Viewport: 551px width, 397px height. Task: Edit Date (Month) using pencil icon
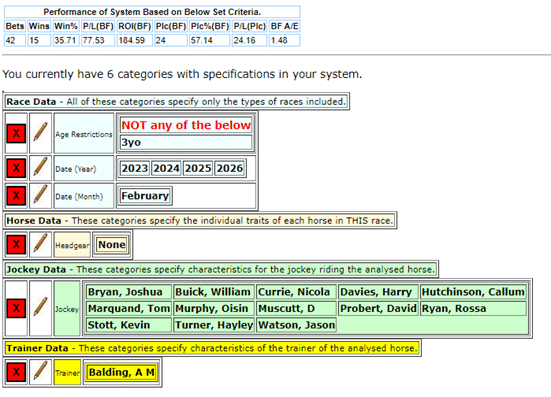pos(40,195)
